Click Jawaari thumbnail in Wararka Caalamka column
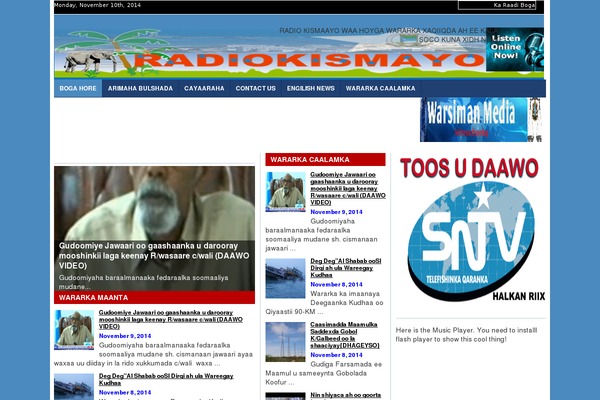The height and width of the screenshot is (400, 600). (285, 192)
